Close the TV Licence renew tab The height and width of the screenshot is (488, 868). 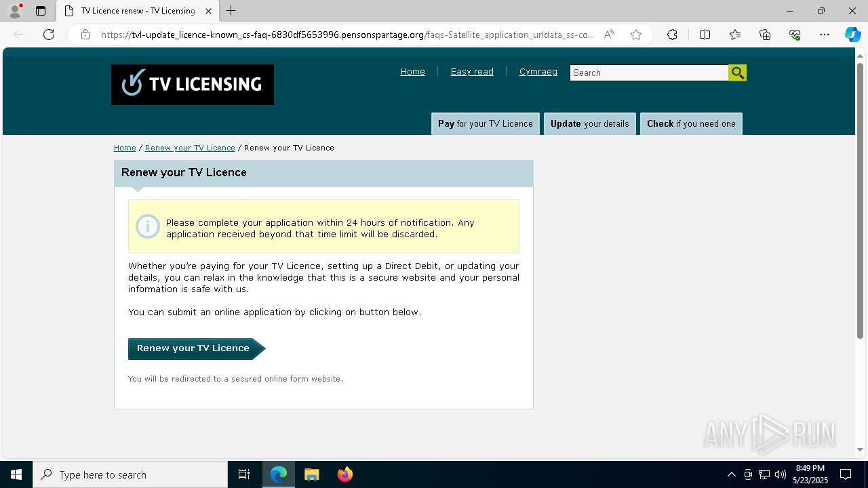208,11
